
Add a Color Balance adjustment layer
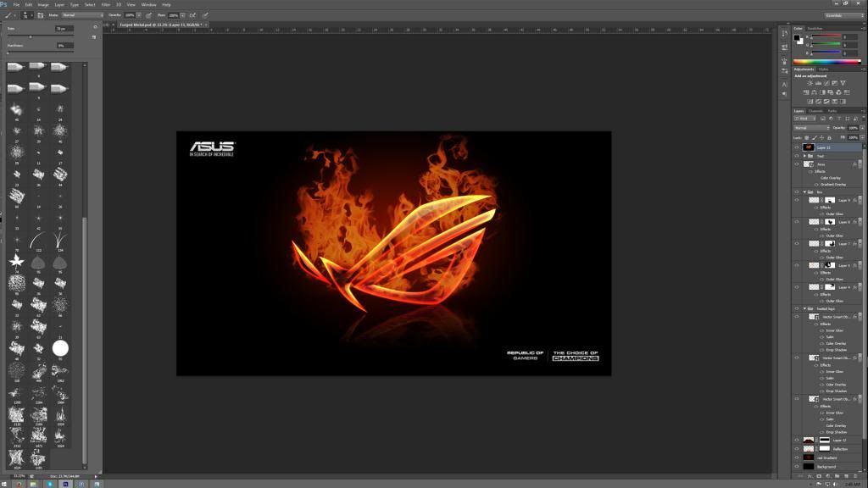(x=815, y=92)
